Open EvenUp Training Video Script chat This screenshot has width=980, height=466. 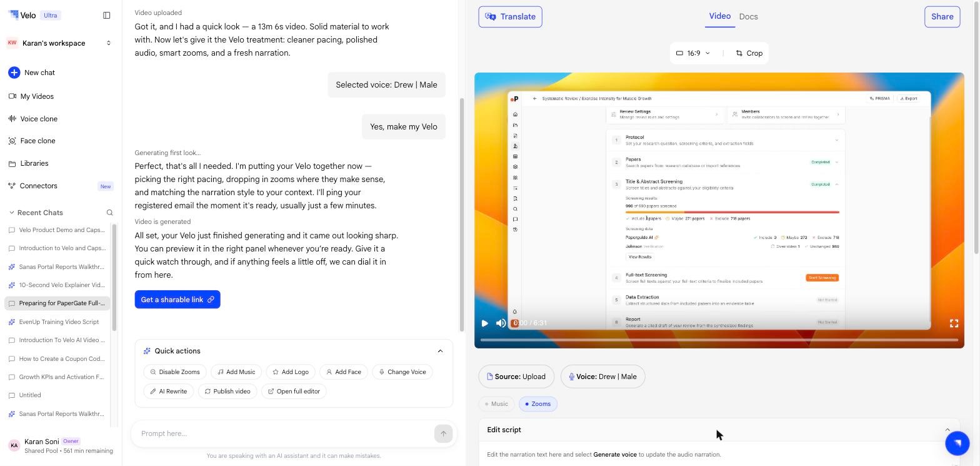[x=57, y=322]
